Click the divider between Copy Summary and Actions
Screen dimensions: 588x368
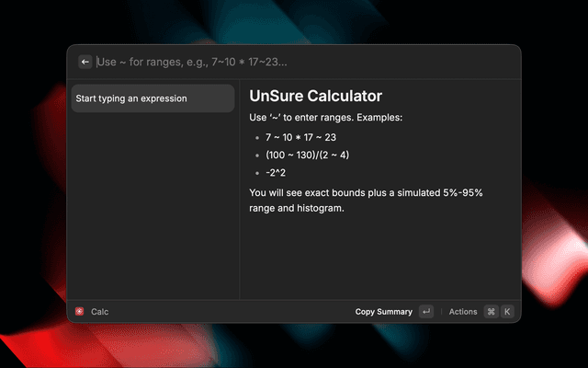441,312
